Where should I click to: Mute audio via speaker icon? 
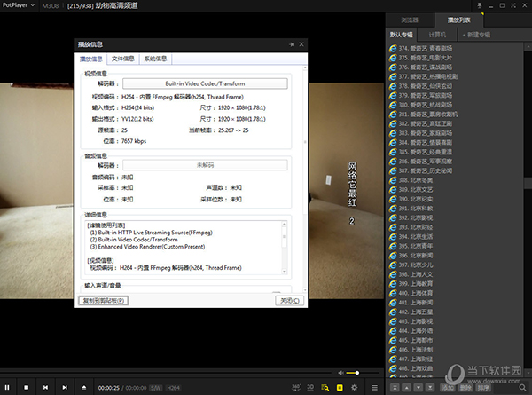340,373
